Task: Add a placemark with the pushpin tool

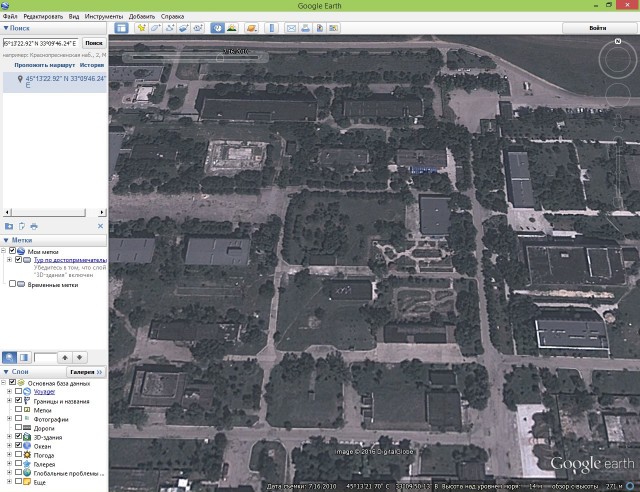Action: [x=142, y=28]
